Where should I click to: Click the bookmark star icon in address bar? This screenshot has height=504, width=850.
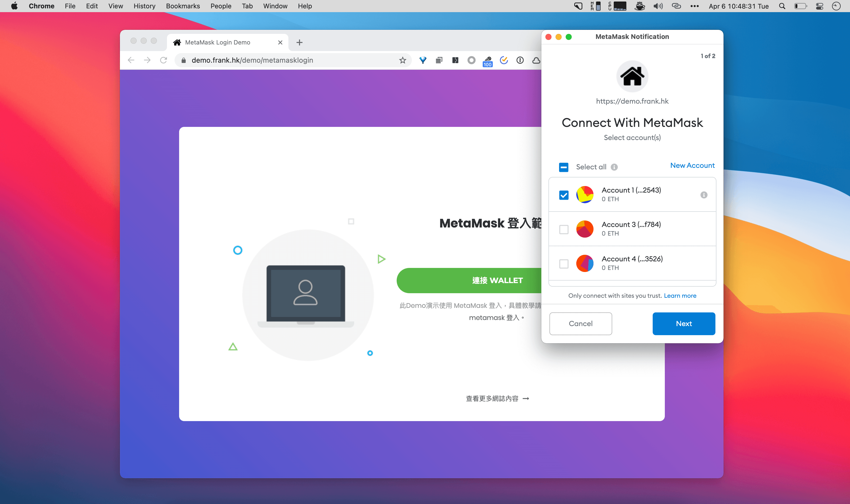coord(402,60)
